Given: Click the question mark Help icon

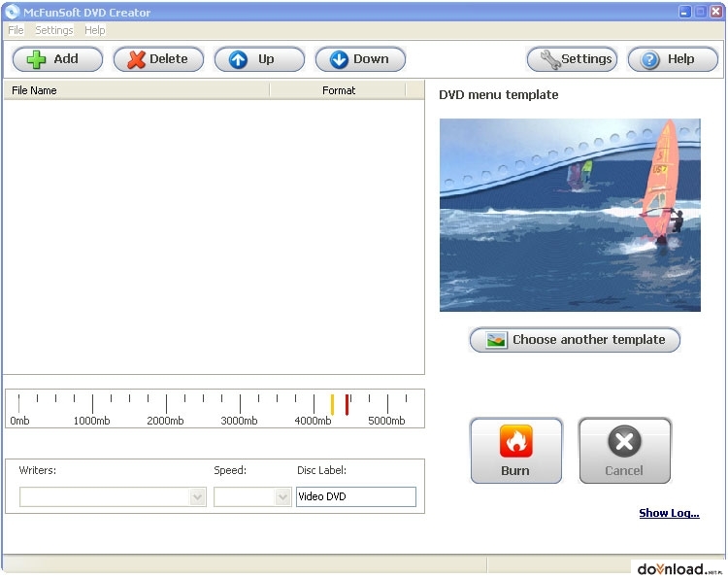Looking at the screenshot, I should 650,59.
